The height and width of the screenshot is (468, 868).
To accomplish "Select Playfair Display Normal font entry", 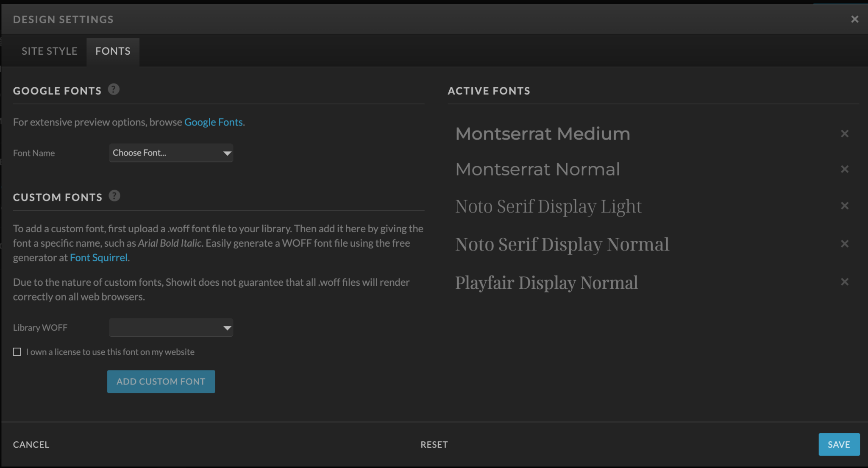I will [x=546, y=283].
